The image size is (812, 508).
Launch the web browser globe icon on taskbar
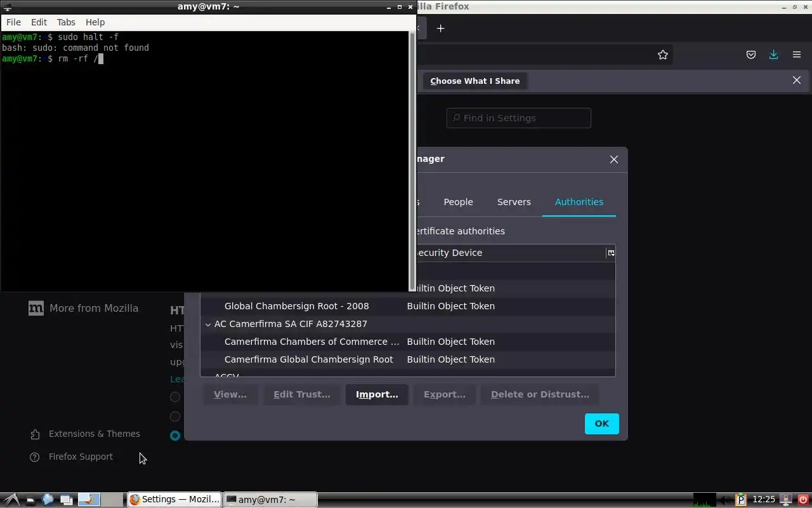pos(48,500)
